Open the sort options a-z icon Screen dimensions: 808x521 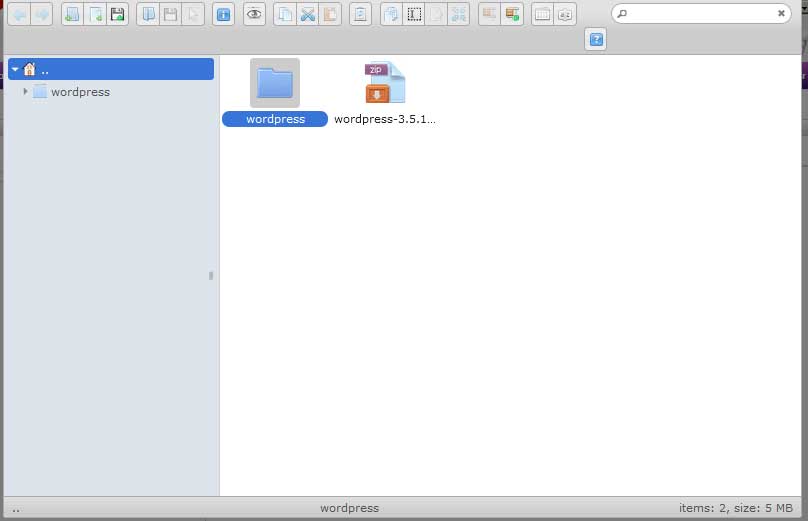(565, 14)
